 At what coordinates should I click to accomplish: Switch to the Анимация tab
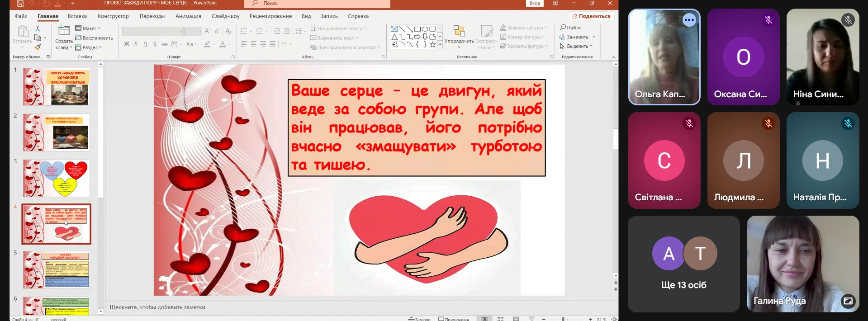188,16
